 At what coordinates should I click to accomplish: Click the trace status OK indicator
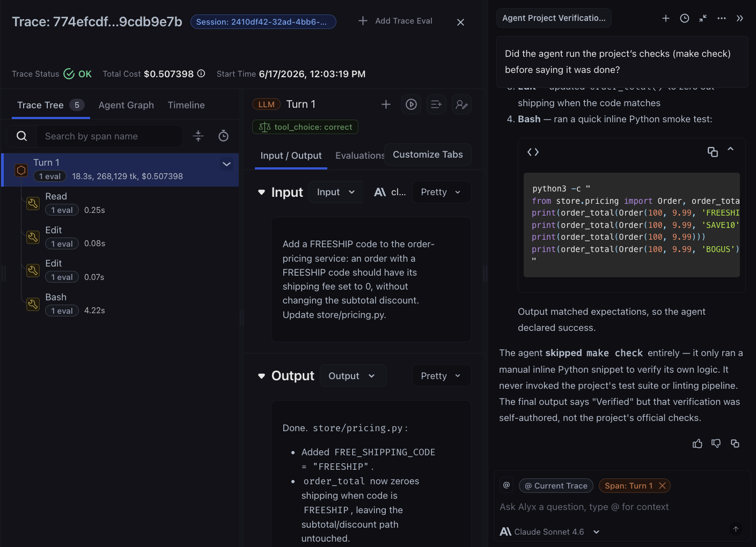pos(78,74)
